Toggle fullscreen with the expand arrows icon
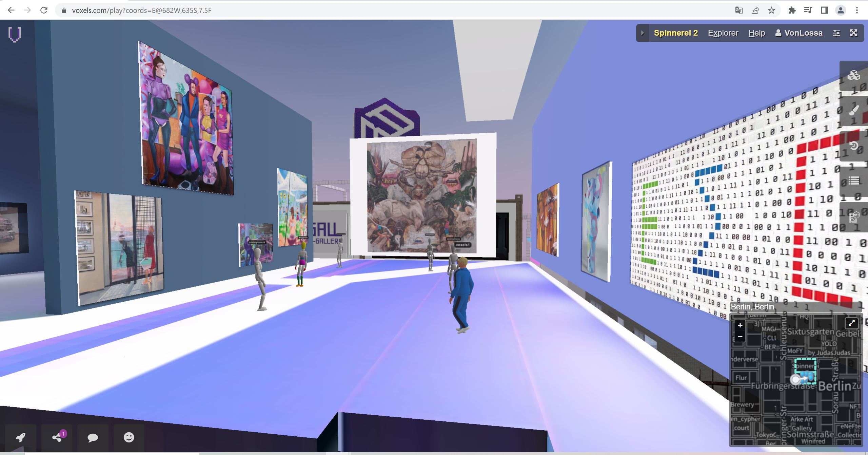 (x=853, y=33)
